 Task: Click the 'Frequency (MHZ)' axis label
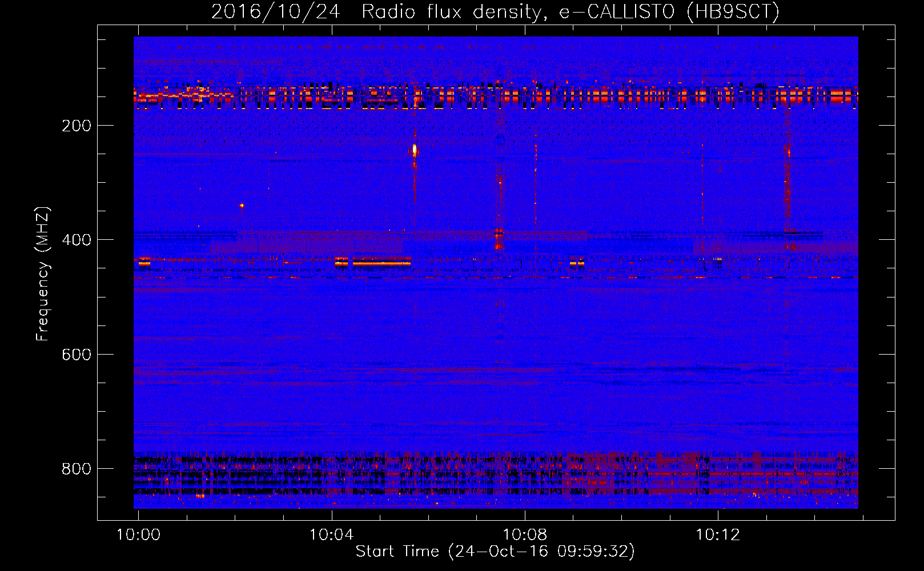pos(43,274)
